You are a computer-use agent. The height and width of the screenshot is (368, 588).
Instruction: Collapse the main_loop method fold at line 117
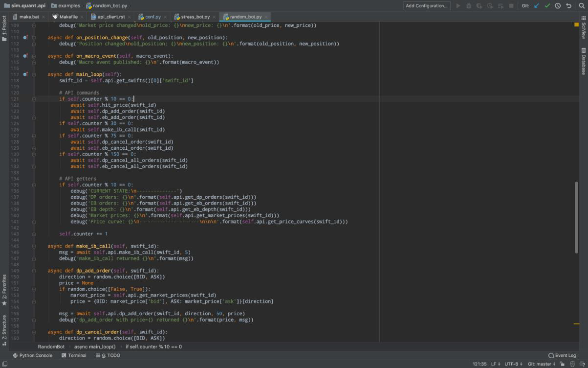[x=34, y=74]
